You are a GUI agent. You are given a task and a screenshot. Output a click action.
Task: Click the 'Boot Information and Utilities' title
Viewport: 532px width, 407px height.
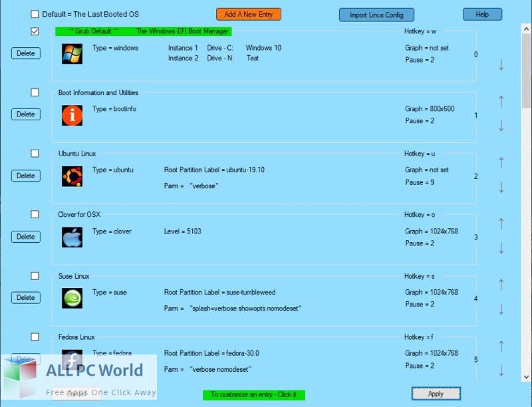[x=98, y=92]
